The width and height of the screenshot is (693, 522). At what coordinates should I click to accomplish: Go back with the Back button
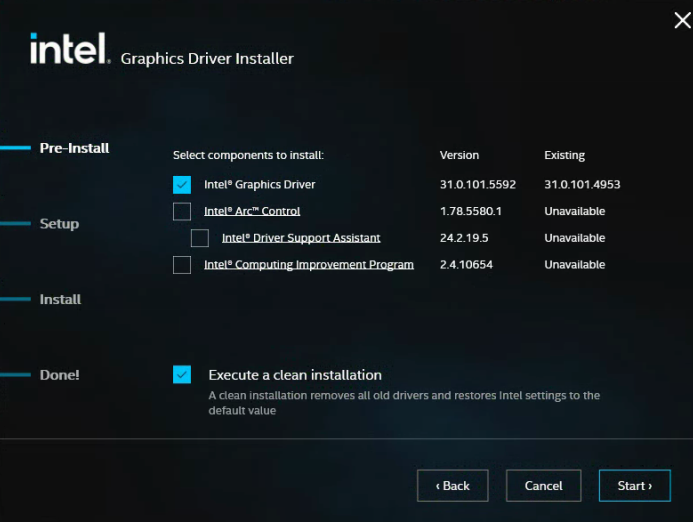(x=453, y=486)
